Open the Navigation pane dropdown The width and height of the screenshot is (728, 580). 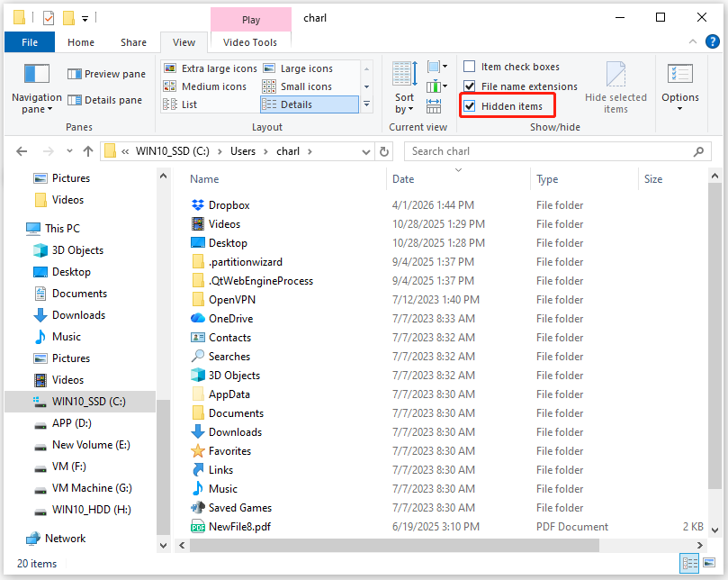(x=36, y=88)
